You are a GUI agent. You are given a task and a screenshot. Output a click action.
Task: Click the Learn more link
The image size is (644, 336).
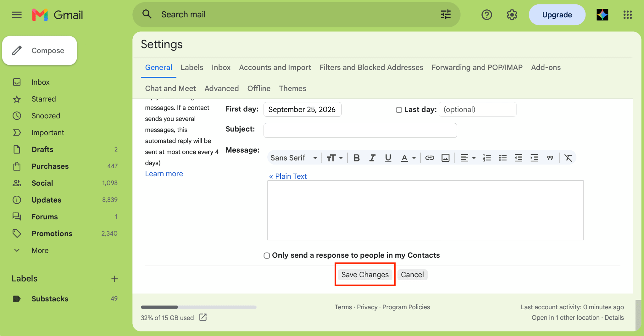coord(164,174)
